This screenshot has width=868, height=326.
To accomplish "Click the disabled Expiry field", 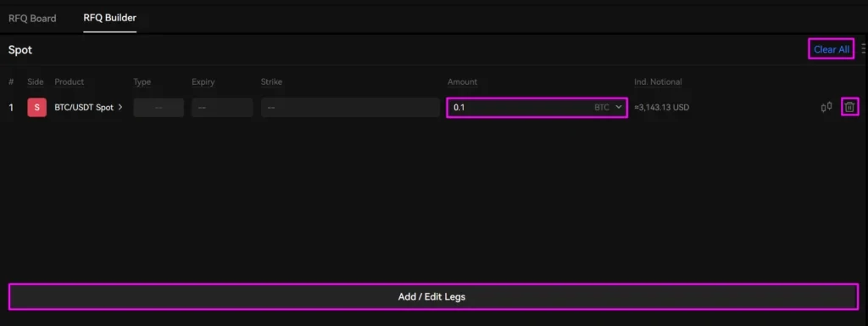I will tap(222, 108).
